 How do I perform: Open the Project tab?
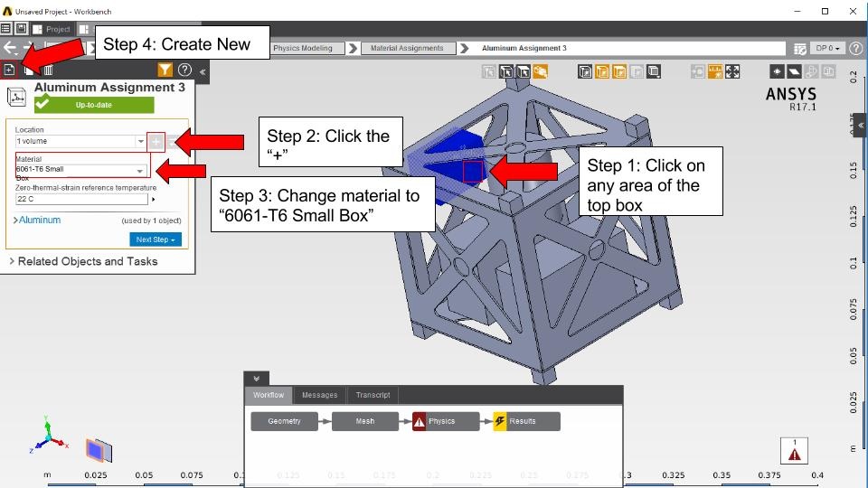pos(52,29)
